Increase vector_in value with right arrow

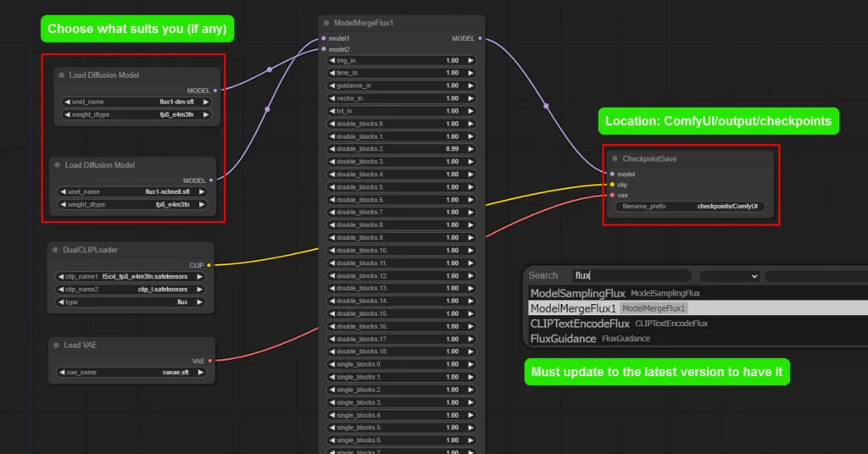click(x=470, y=98)
